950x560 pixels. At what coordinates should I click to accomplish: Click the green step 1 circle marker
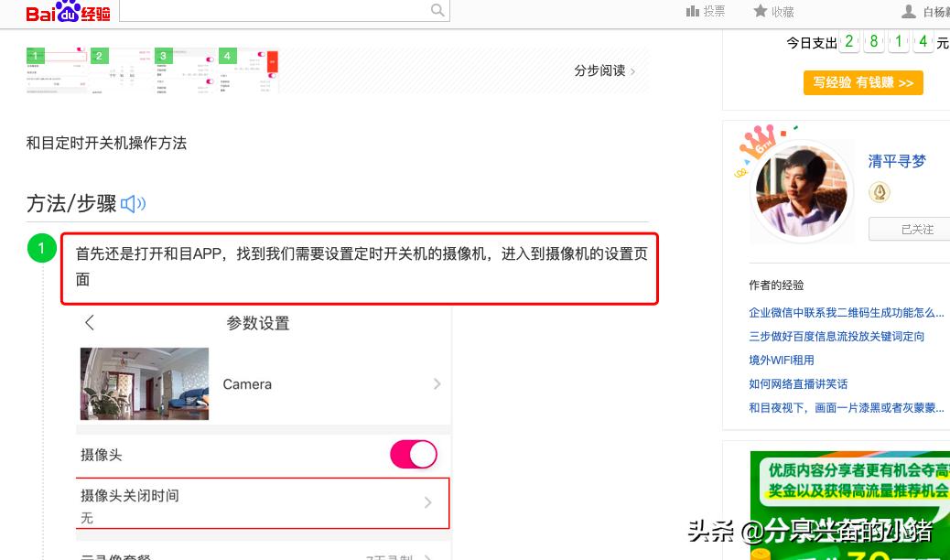click(x=42, y=247)
